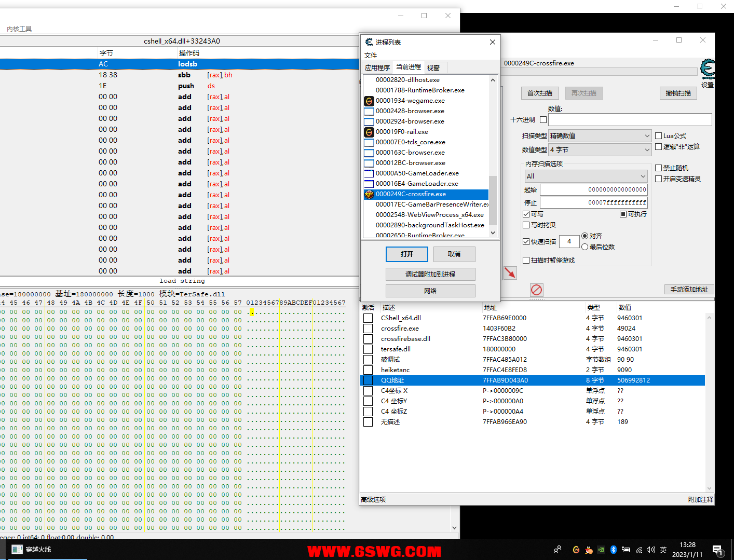734x560 pixels.
Task: Select 最后位数 radio button
Action: 585,247
